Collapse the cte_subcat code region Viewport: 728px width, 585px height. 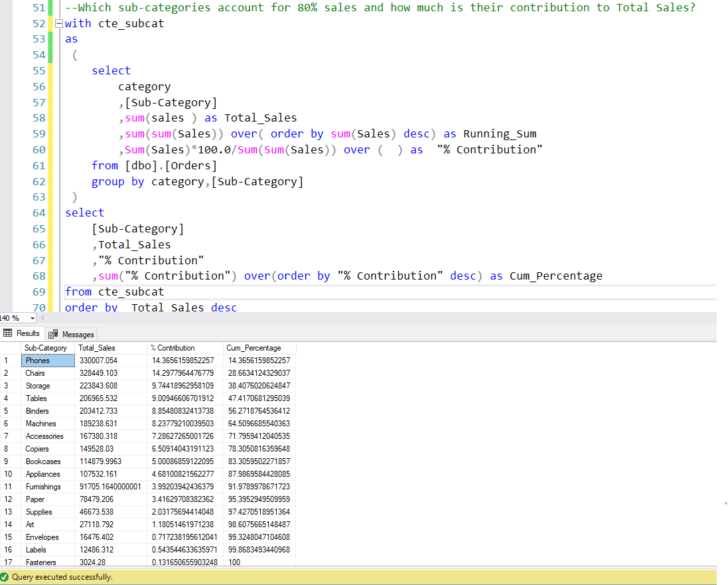click(x=59, y=23)
